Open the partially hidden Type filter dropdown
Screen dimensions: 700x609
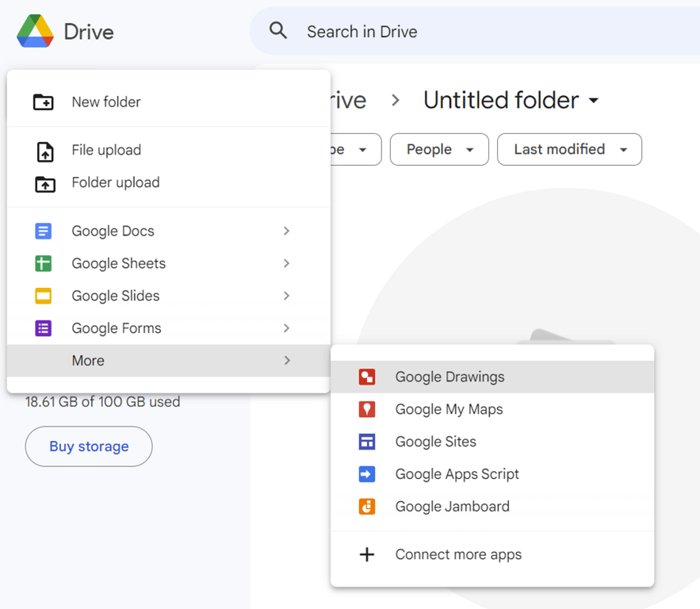tap(356, 149)
